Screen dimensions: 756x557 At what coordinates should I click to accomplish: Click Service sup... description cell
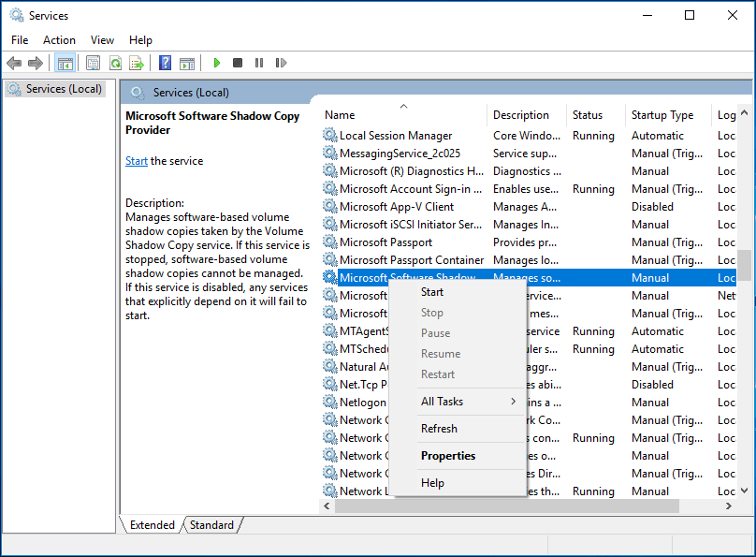(525, 154)
